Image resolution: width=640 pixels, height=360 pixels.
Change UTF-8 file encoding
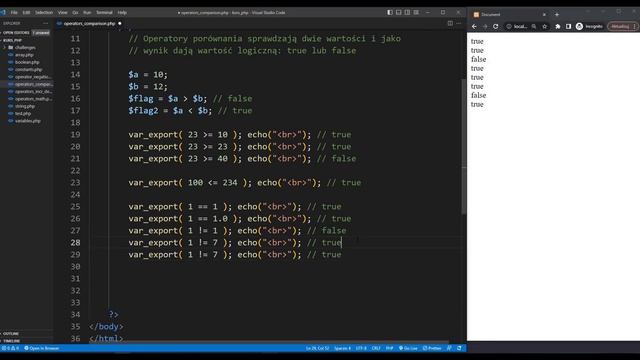click(361, 348)
